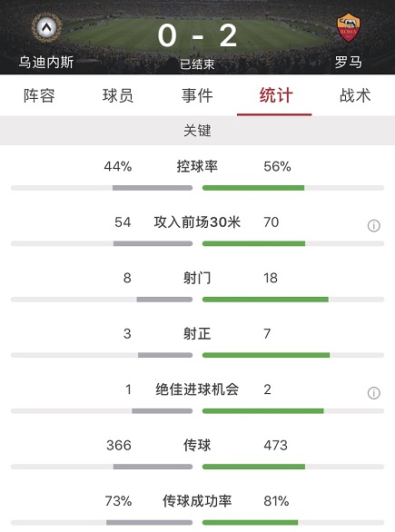This screenshot has width=395, height=532.
Task: Tap the 关键 section header
Action: [x=198, y=131]
